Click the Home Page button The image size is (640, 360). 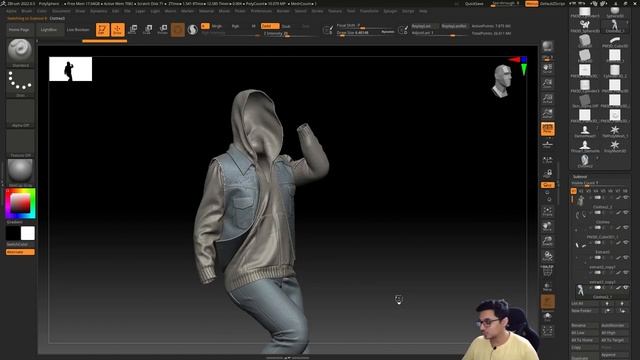pos(19,30)
